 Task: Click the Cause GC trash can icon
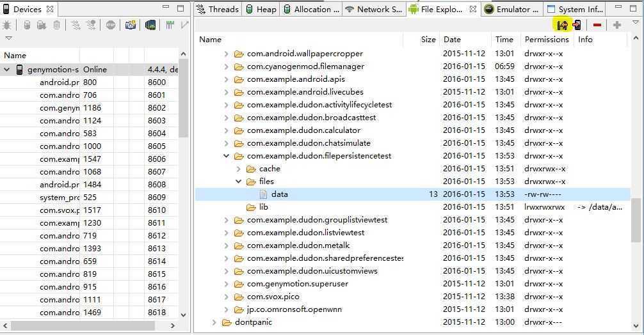point(57,25)
